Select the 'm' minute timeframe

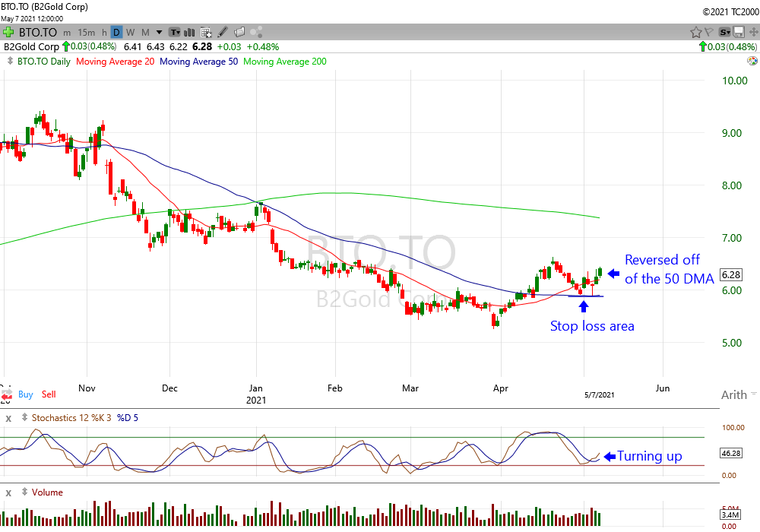[x=67, y=33]
